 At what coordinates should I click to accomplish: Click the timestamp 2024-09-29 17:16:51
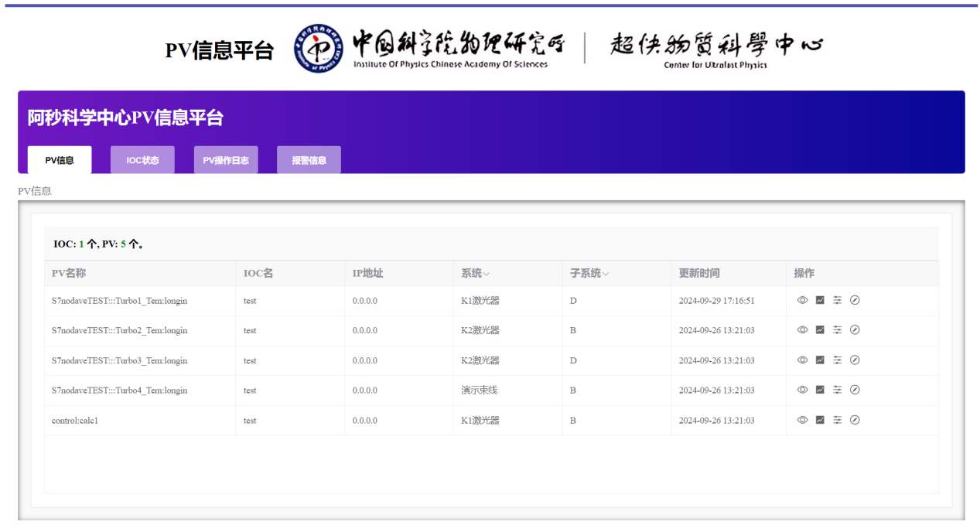[x=716, y=301]
